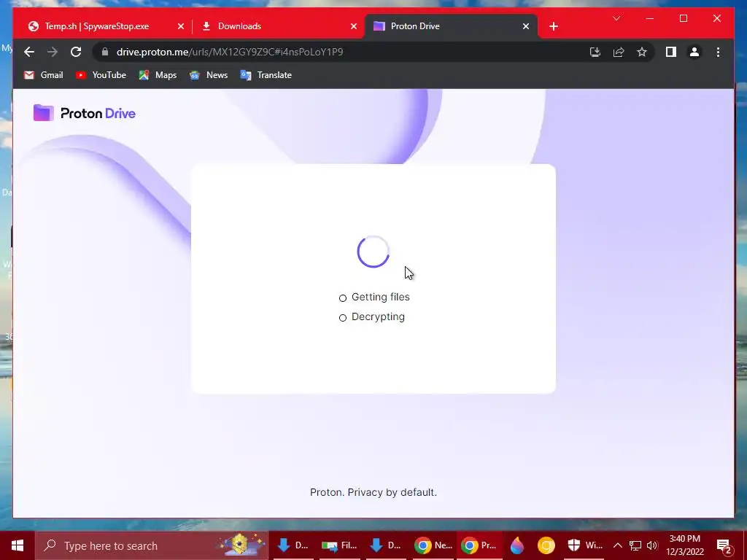
Task: Click the install app icon in address bar
Action: pyautogui.click(x=595, y=52)
